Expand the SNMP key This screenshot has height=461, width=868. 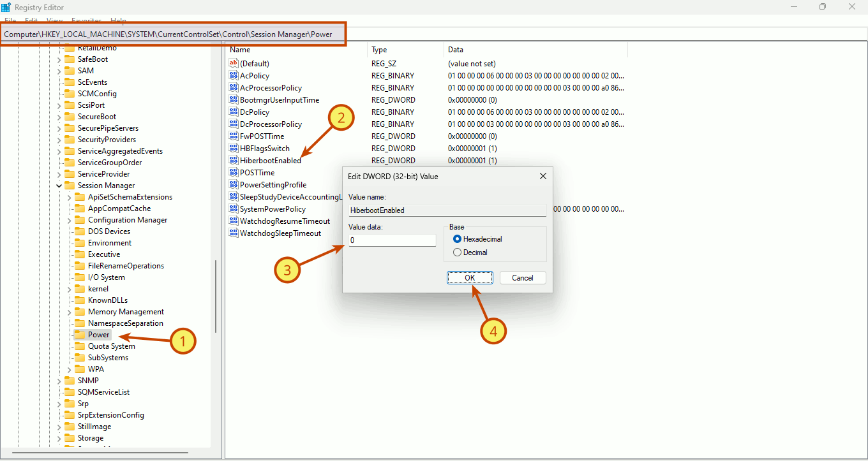tap(59, 381)
